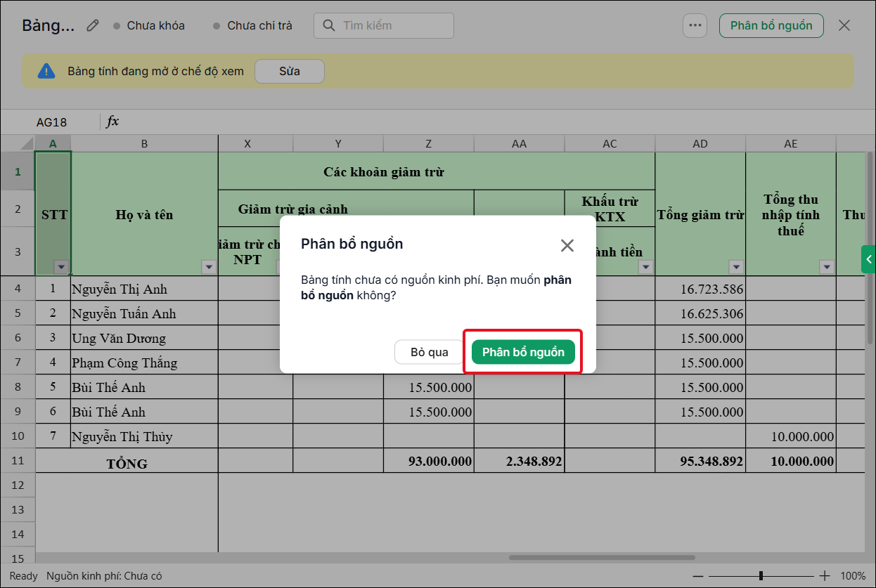Open the STT column filter dropdown
This screenshot has width=876, height=588.
pos(61,267)
